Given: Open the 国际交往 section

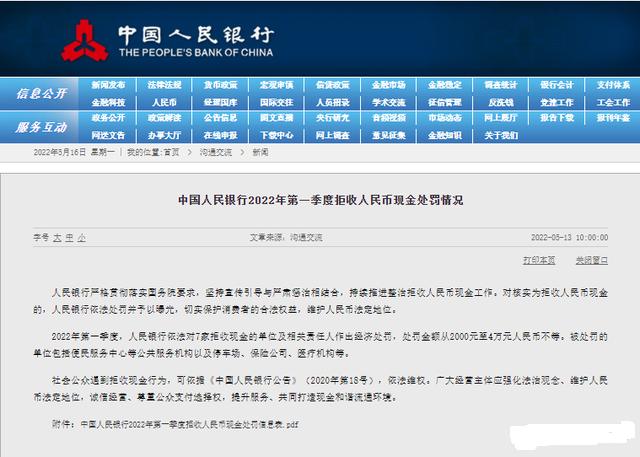Looking at the screenshot, I should [x=277, y=102].
